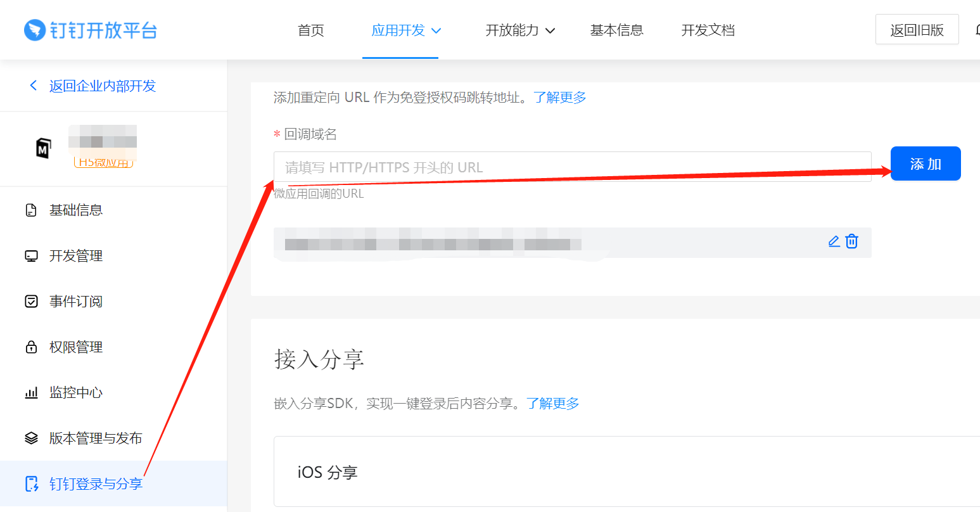The width and height of the screenshot is (980, 512).
Task: Open the 基本信息 navigation item
Action: point(616,30)
